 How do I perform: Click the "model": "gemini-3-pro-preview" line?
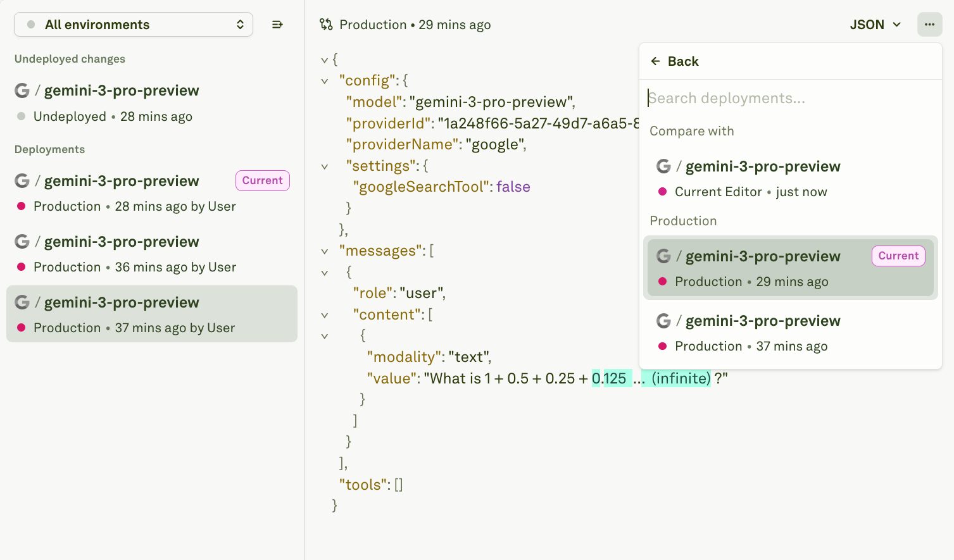[x=461, y=102]
